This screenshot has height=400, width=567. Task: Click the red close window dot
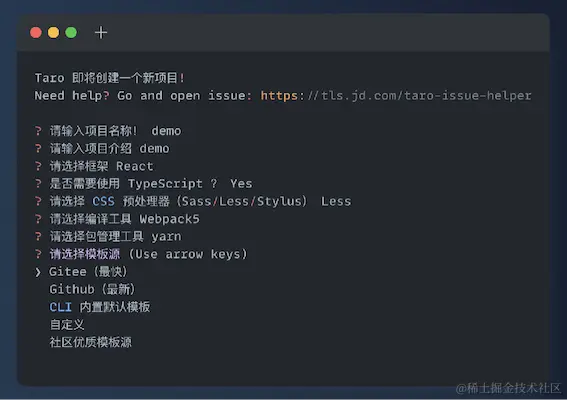coord(36,33)
